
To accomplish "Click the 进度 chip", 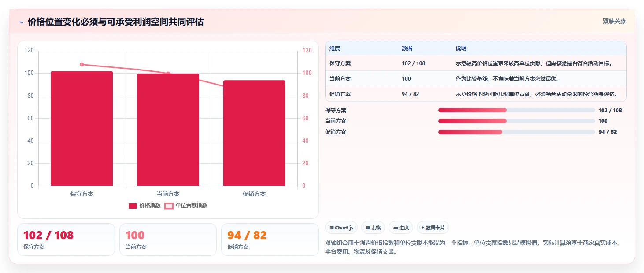I will pyautogui.click(x=401, y=228).
